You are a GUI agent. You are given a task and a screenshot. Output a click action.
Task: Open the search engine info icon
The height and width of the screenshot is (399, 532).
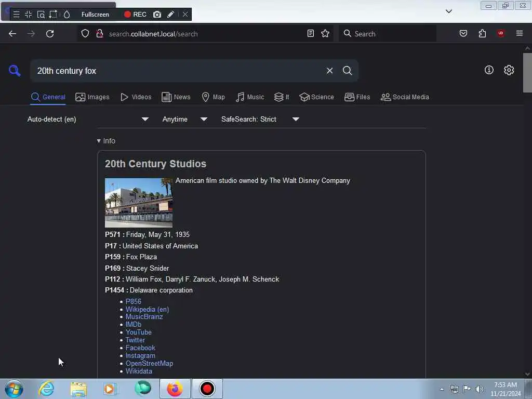click(x=489, y=70)
